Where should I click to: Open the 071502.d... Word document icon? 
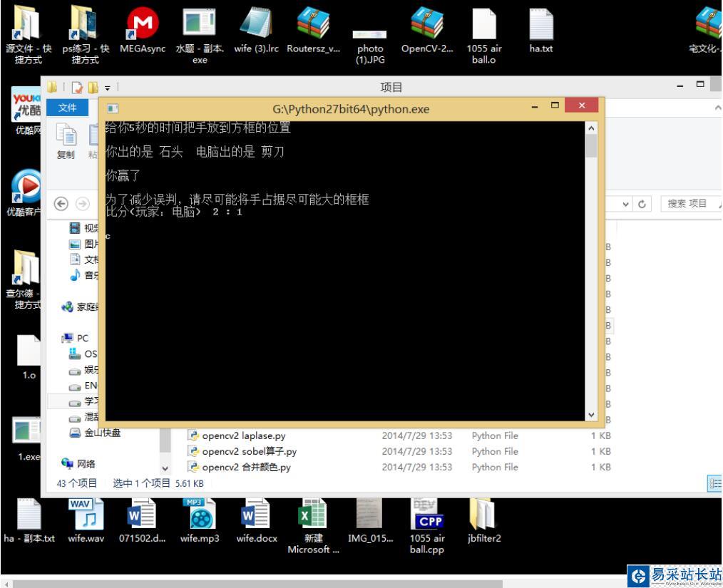[x=142, y=514]
